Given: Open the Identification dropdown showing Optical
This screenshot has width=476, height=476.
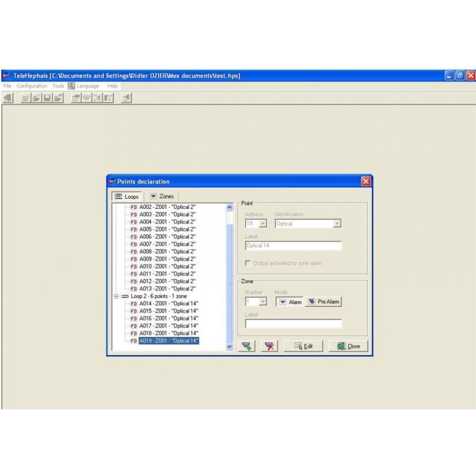Looking at the screenshot, I should click(337, 224).
